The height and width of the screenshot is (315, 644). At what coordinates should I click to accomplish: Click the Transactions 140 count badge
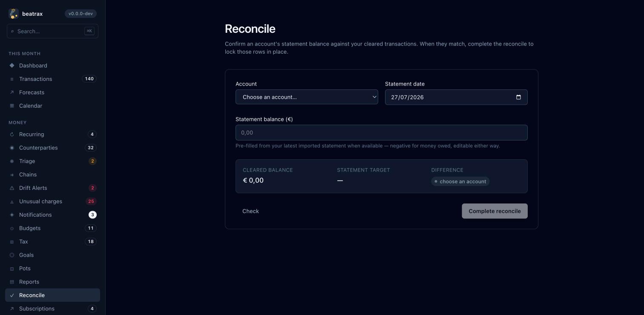[x=89, y=79]
